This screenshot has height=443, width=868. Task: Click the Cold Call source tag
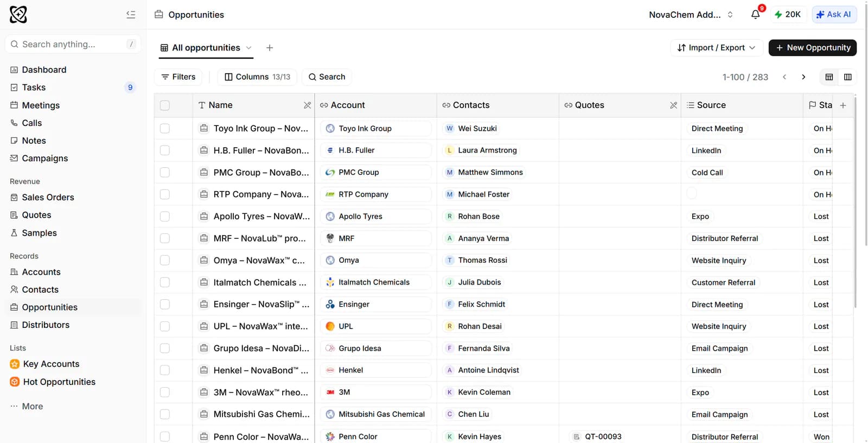[x=707, y=173]
